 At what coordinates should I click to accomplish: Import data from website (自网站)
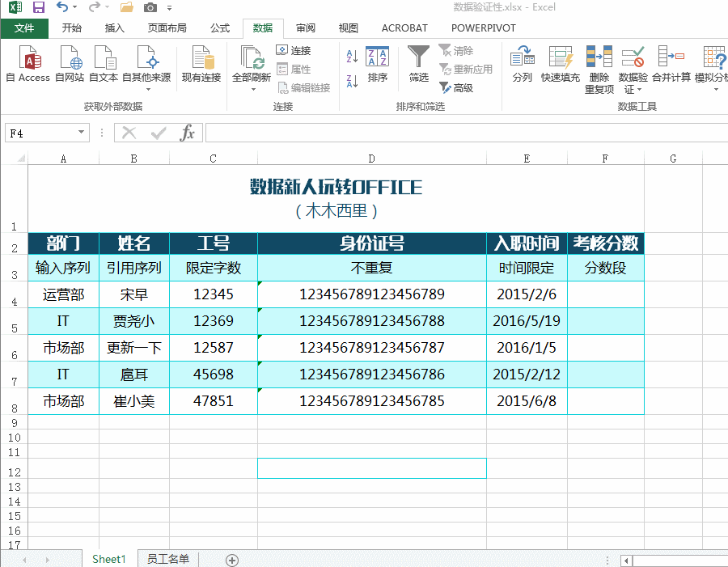click(70, 64)
